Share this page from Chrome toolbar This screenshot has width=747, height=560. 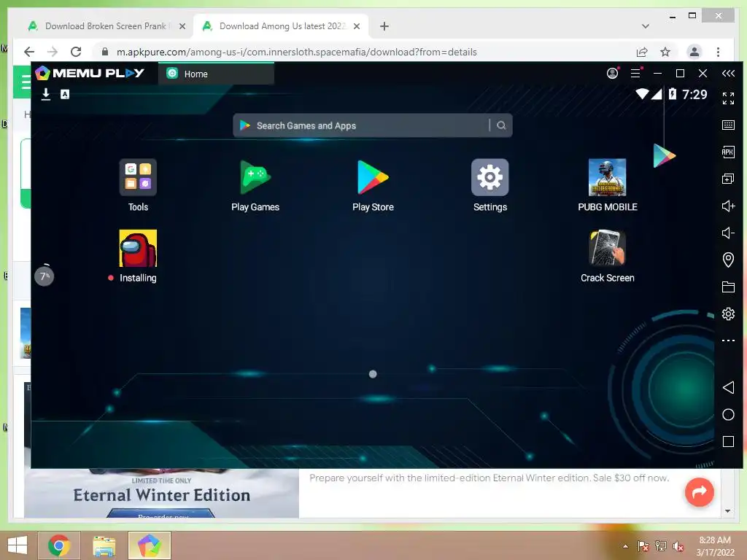[642, 52]
